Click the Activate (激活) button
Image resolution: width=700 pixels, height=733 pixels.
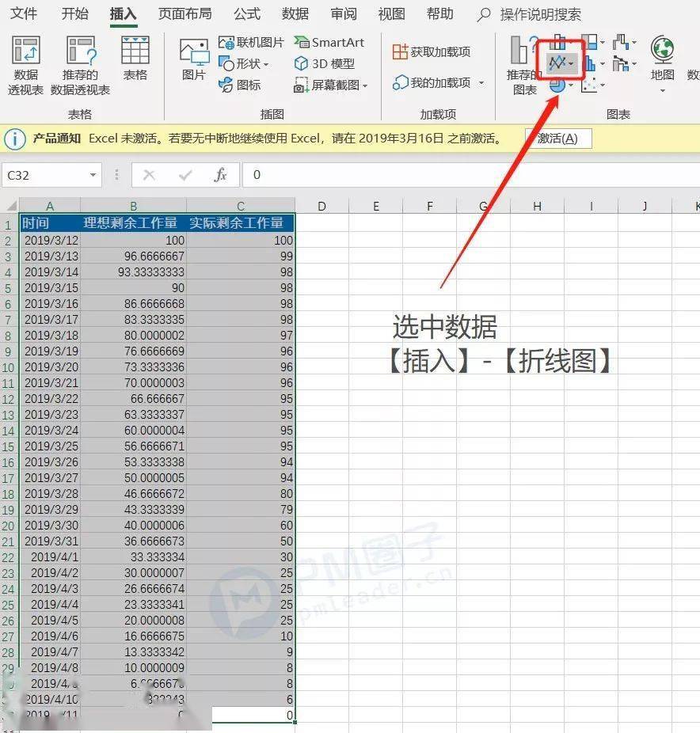557,139
